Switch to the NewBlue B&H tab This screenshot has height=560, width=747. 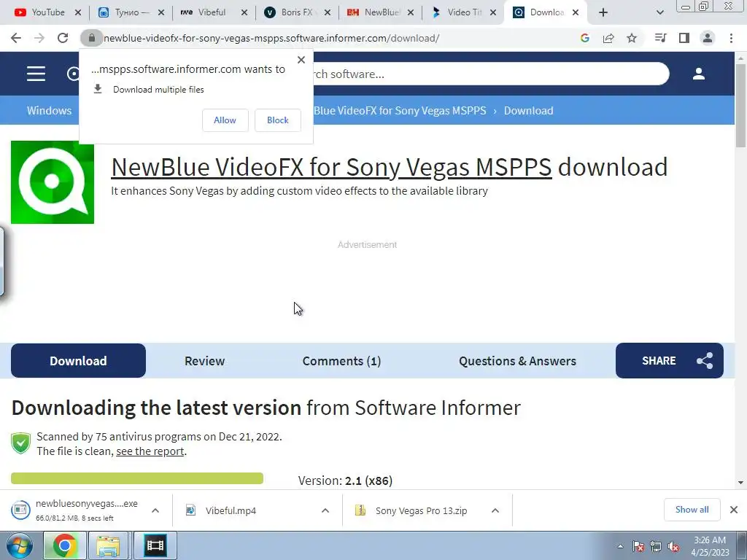click(x=379, y=12)
